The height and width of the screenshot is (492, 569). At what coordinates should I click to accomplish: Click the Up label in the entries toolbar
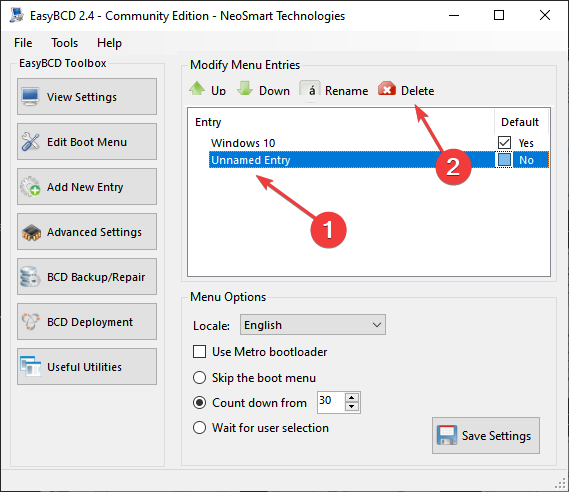[218, 91]
